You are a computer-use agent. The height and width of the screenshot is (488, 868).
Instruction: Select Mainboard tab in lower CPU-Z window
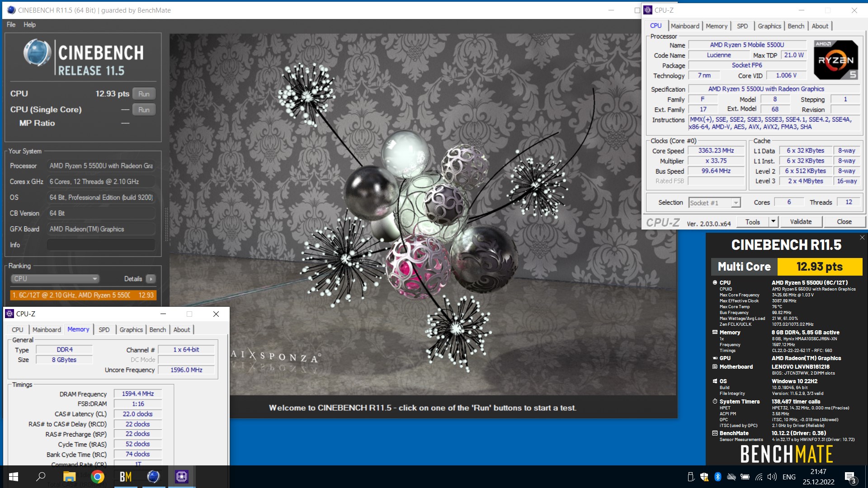coord(47,330)
